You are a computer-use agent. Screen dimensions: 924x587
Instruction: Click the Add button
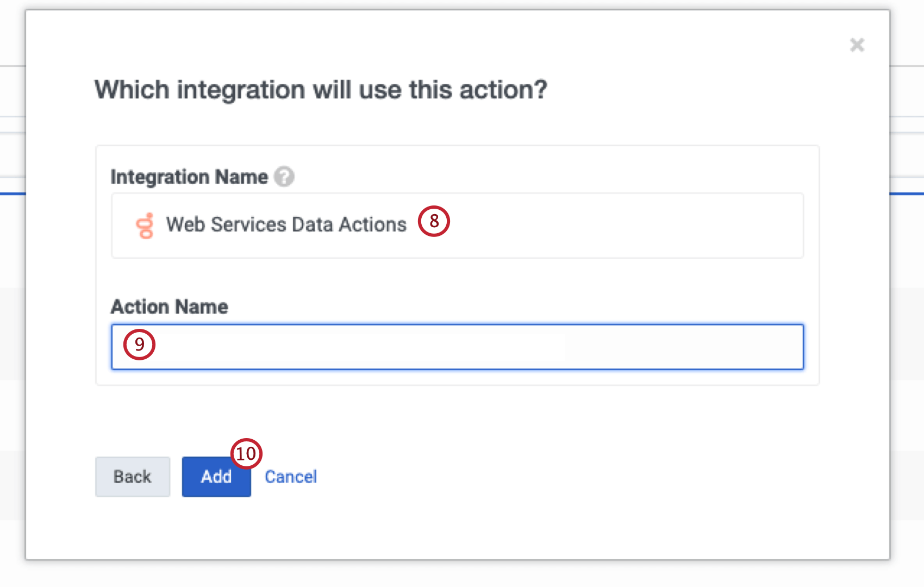tap(216, 477)
